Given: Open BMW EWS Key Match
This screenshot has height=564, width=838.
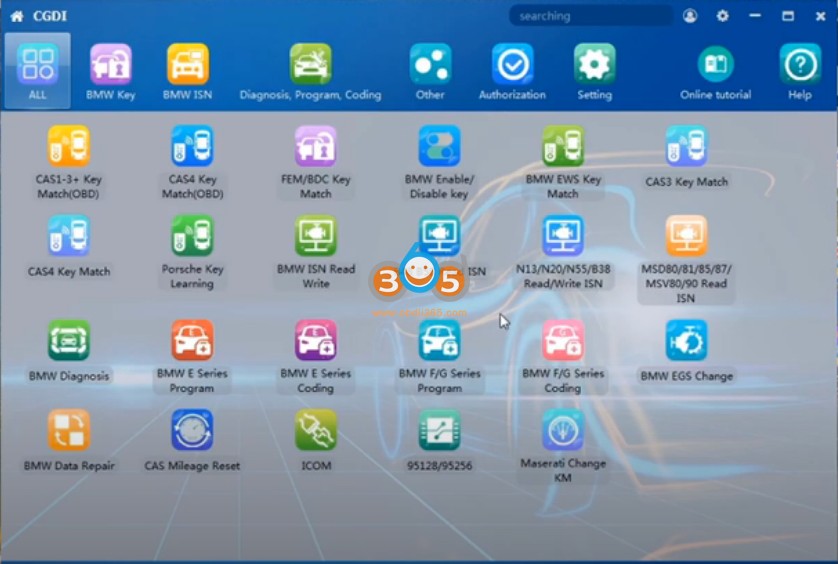Looking at the screenshot, I should [563, 163].
